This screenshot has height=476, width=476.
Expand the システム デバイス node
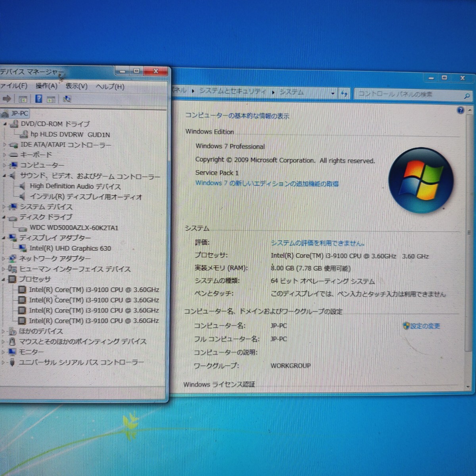[4, 207]
